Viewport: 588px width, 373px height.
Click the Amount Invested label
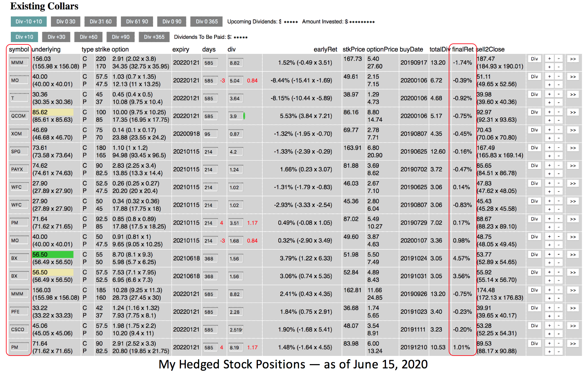point(325,22)
